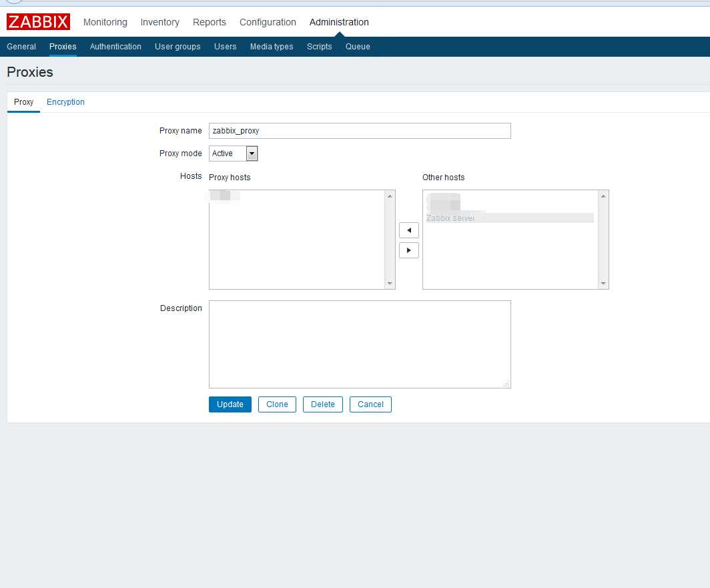Open the Inventory menu
710x588 pixels.
160,22
